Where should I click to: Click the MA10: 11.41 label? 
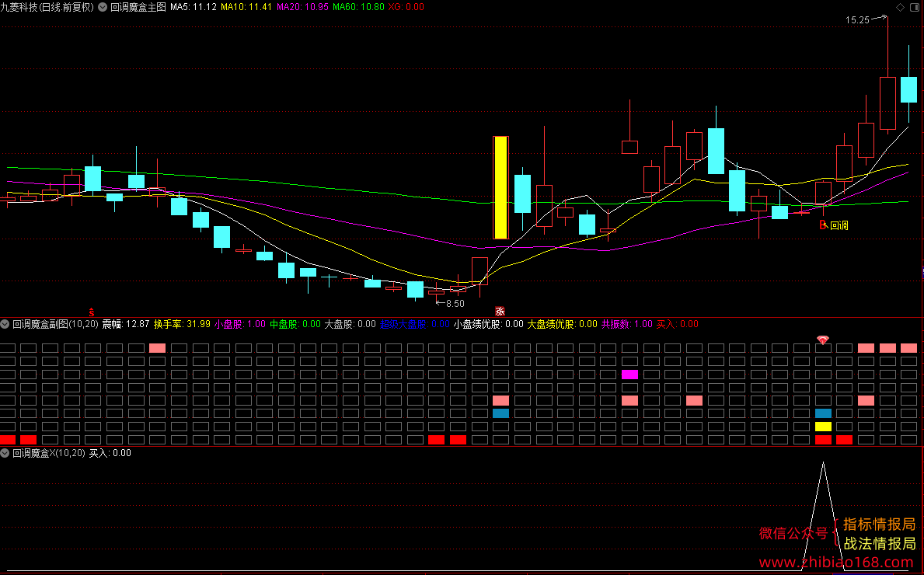click(246, 7)
